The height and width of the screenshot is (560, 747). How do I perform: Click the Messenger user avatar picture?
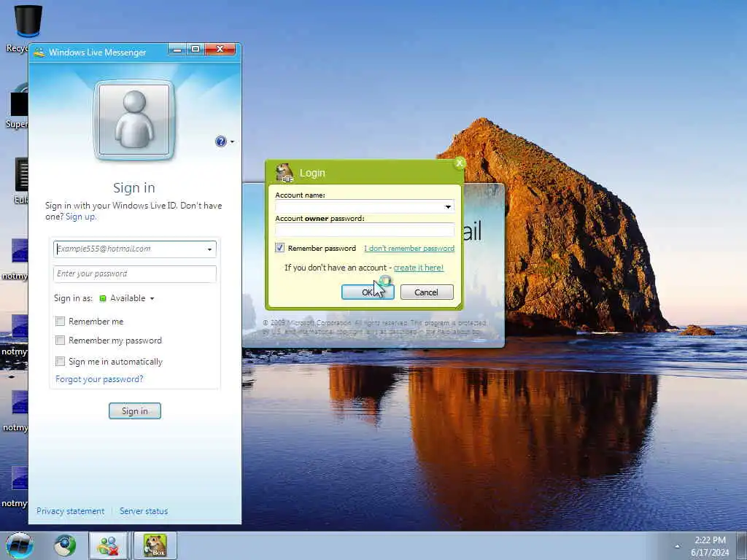click(134, 120)
